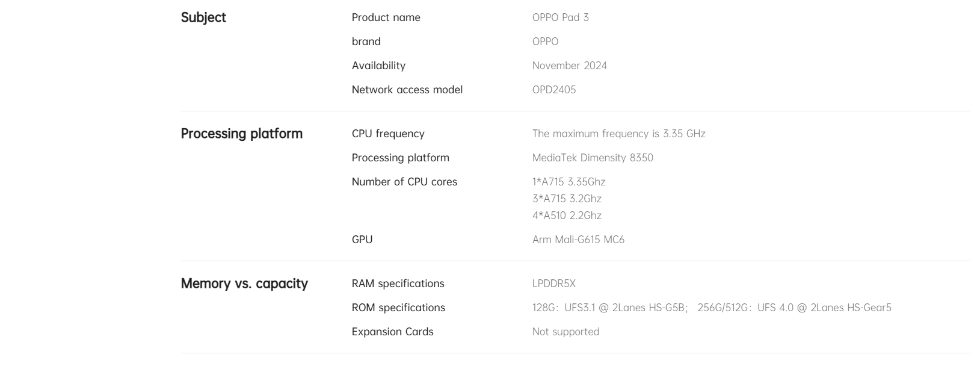Click the 1*A715 3.35Ghz core line

[x=569, y=182]
